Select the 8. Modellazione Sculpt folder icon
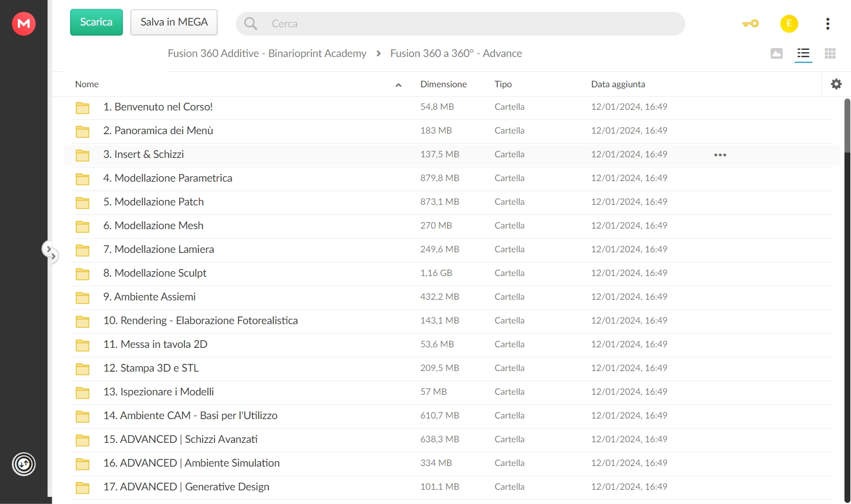Image resolution: width=851 pixels, height=504 pixels. (83, 274)
